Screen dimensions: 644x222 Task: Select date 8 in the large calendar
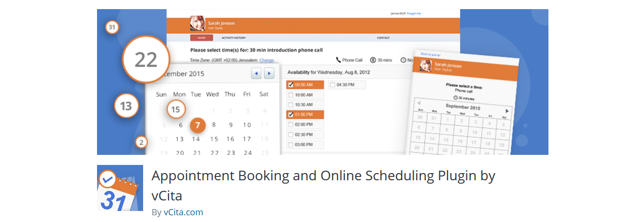coord(214,125)
